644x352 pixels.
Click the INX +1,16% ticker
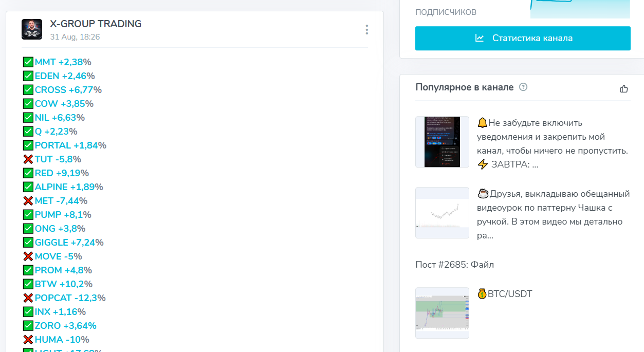tap(60, 312)
